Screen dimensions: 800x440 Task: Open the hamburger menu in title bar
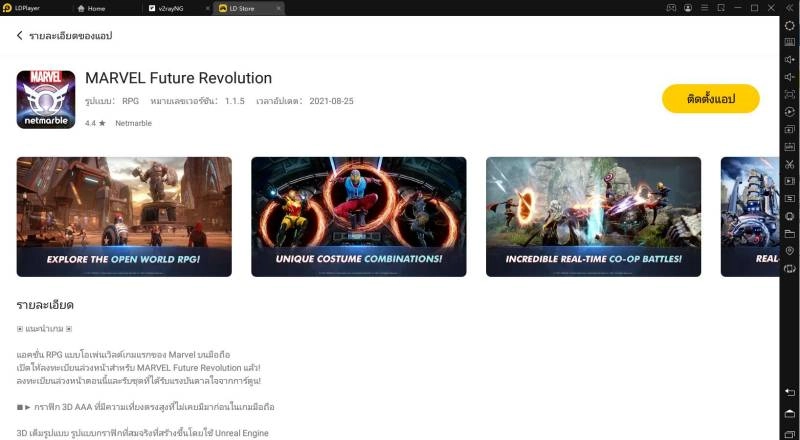point(704,8)
